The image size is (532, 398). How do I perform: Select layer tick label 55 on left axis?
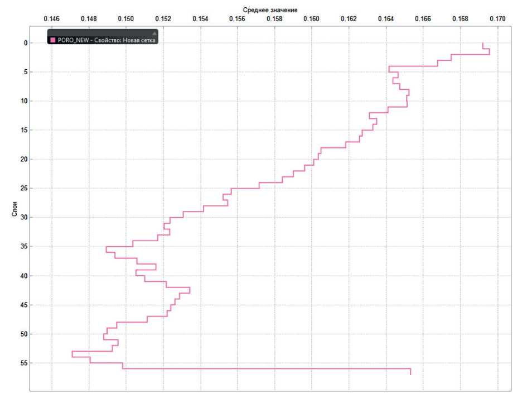[24, 363]
